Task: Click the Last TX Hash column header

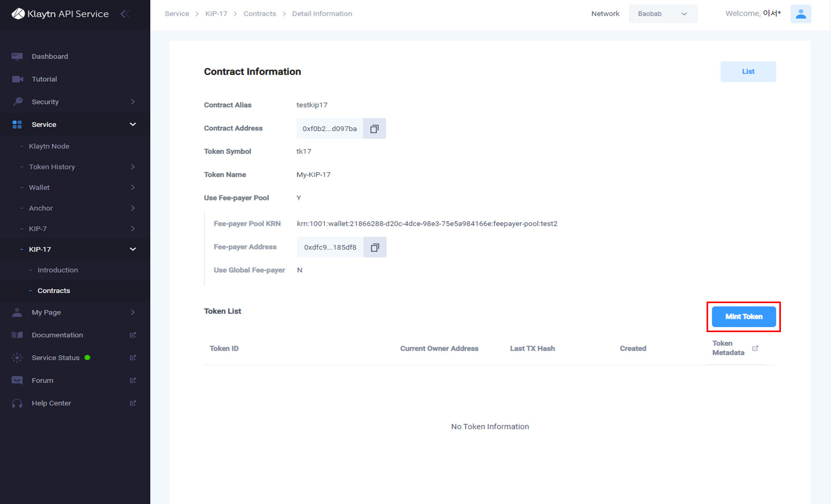Action: [x=533, y=348]
